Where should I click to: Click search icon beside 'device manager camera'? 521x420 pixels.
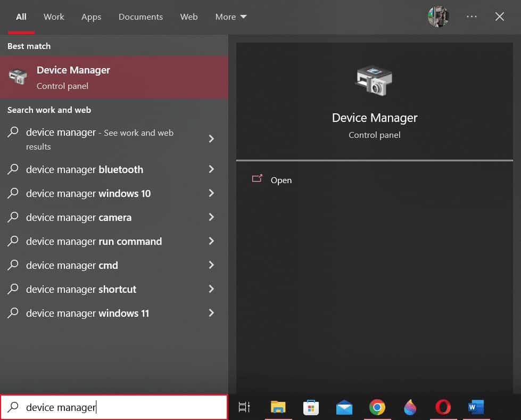tap(13, 217)
